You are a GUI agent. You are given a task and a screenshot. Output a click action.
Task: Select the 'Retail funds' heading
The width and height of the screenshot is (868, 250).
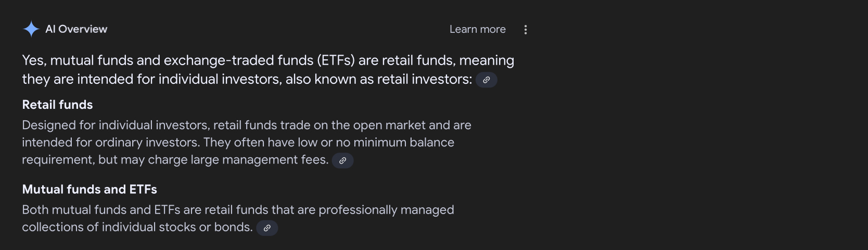[57, 105]
